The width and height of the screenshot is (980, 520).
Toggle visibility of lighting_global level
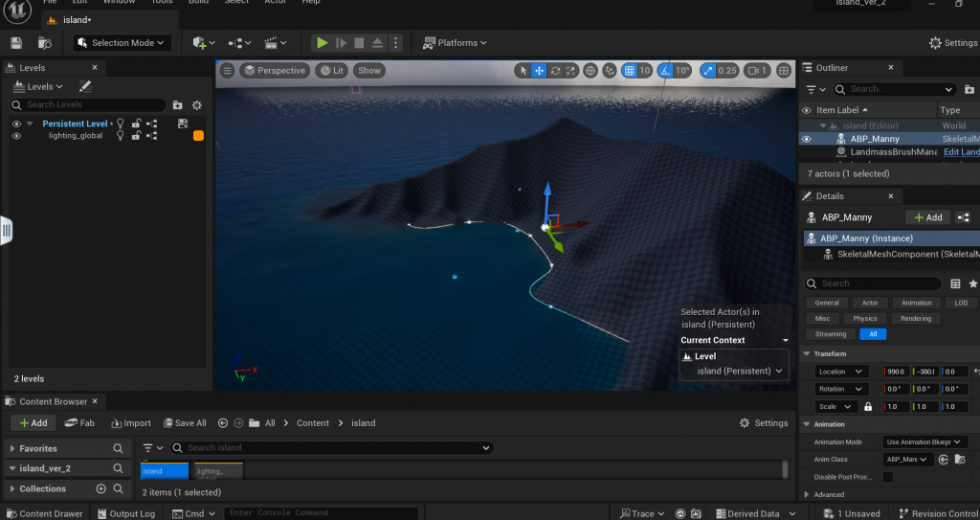click(x=17, y=136)
